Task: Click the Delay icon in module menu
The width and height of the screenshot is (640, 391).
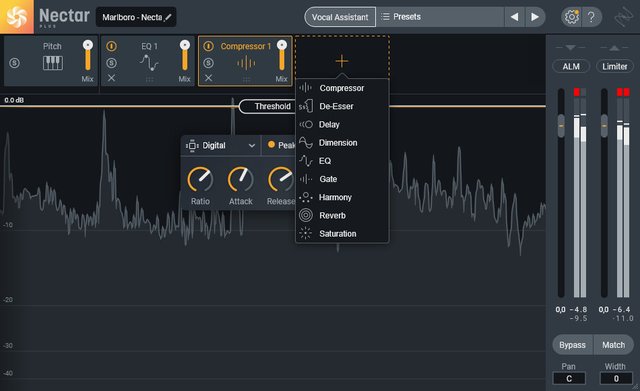Action: tap(306, 124)
